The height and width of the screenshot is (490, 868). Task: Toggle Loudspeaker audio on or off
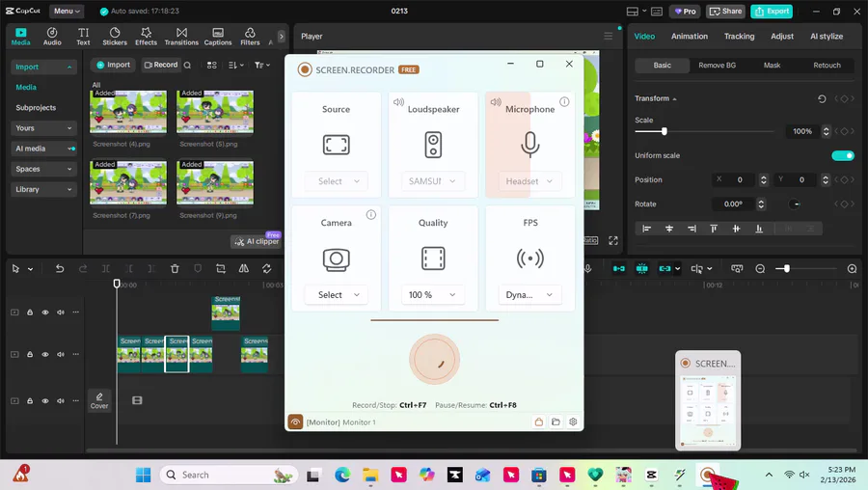[x=398, y=102]
